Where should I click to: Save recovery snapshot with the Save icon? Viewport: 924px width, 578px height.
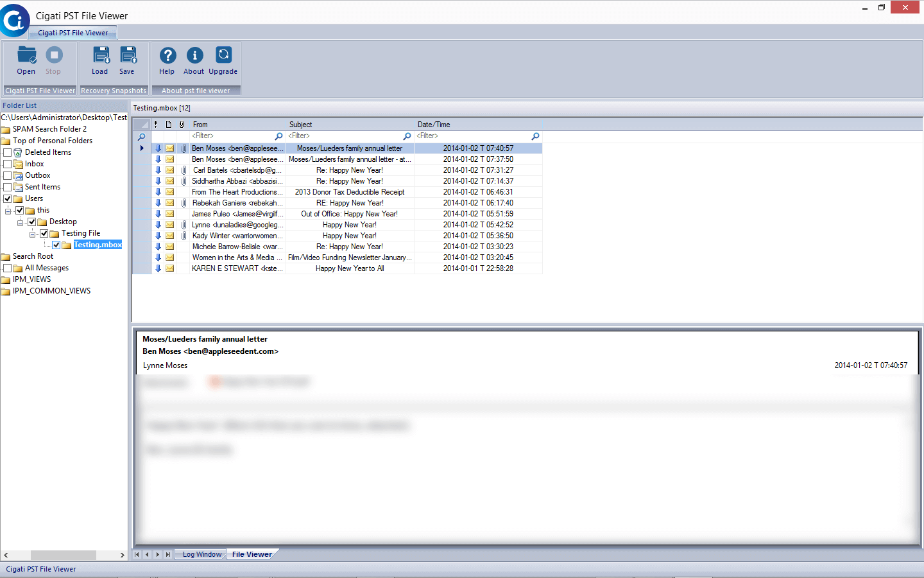pyautogui.click(x=128, y=55)
